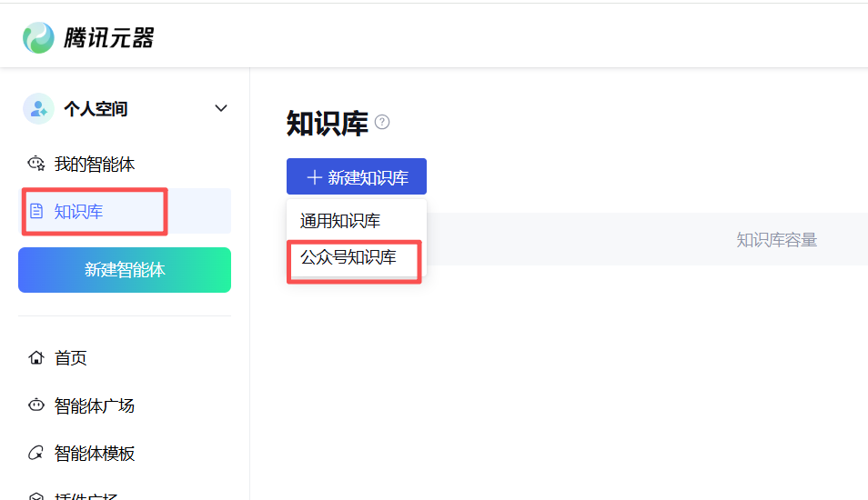Click the plus icon in 新建知识库 button
This screenshot has height=500, width=868.
[314, 177]
